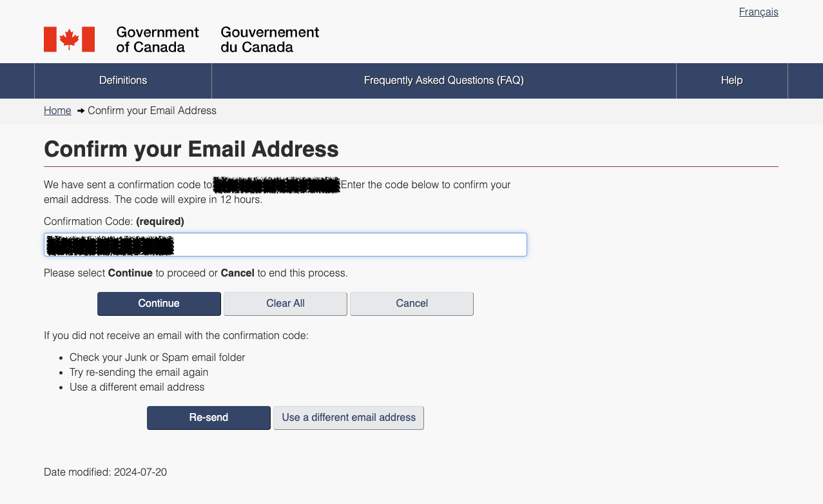Select the Government of Canada wordmark

(157, 39)
